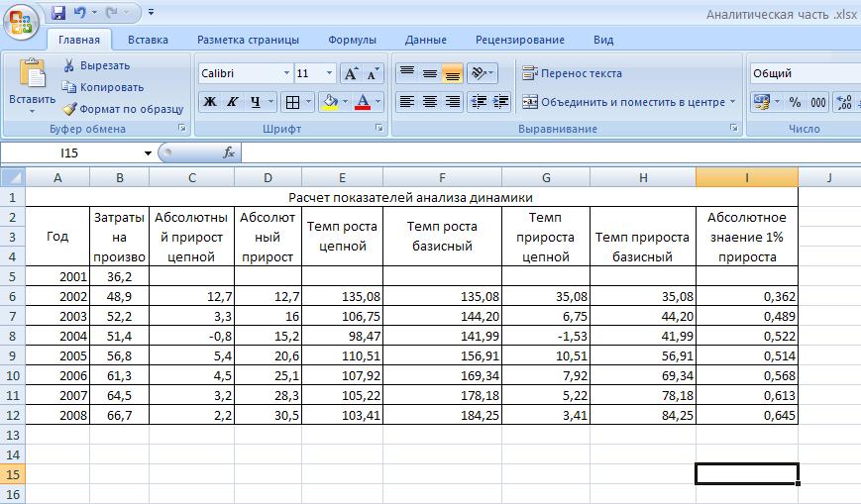Open Name Box dropdown arrow

pos(148,153)
